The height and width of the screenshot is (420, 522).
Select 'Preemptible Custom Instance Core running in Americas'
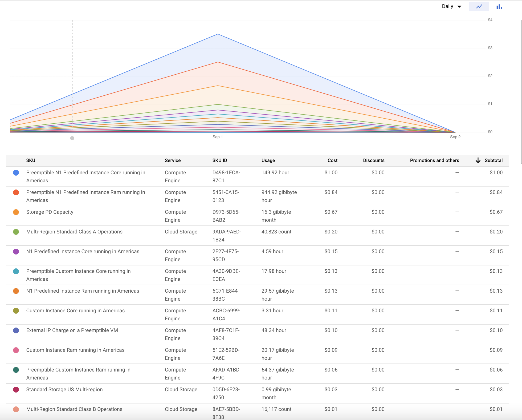point(78,275)
